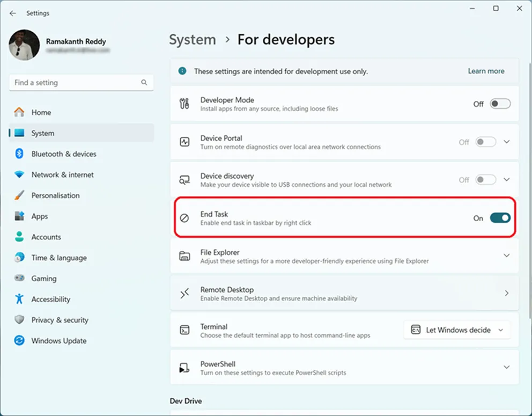This screenshot has height=416, width=532.
Task: Go to Time & language settings
Action: (58, 258)
